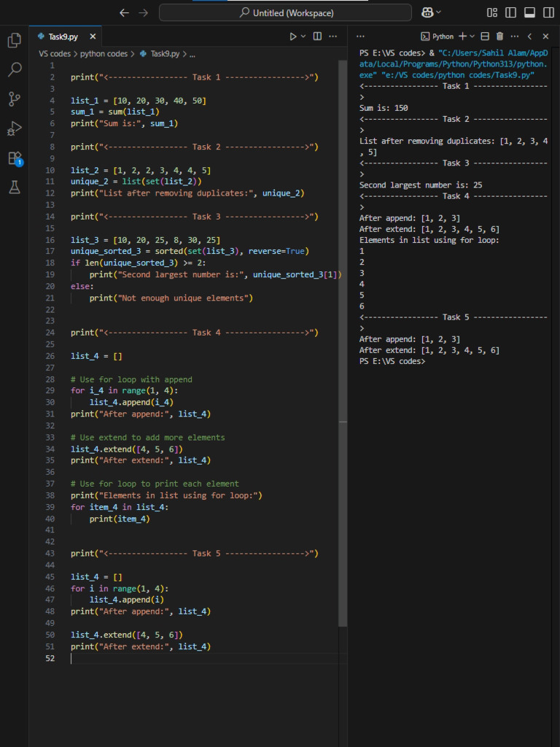This screenshot has width=560, height=747.
Task: Toggle the primary side bar layout button
Action: click(x=510, y=13)
